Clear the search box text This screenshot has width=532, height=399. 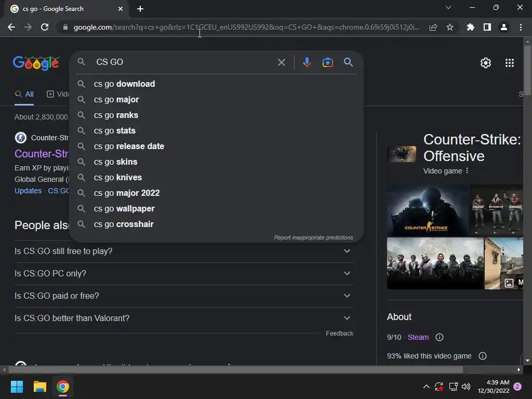[281, 62]
